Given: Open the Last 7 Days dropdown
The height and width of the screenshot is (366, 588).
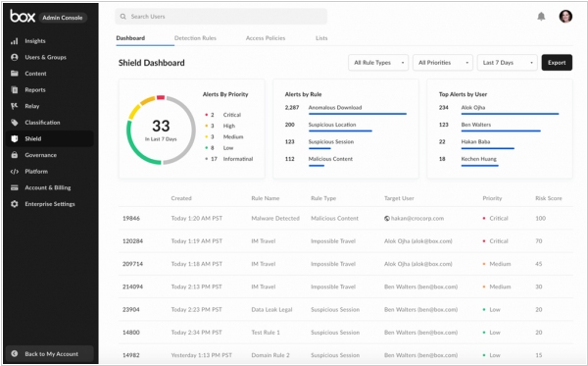Looking at the screenshot, I should tap(507, 63).
